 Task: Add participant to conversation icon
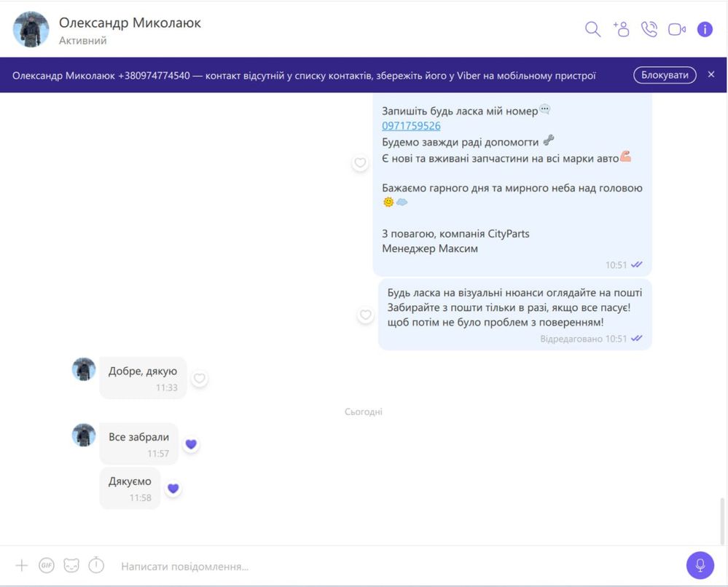[621, 29]
